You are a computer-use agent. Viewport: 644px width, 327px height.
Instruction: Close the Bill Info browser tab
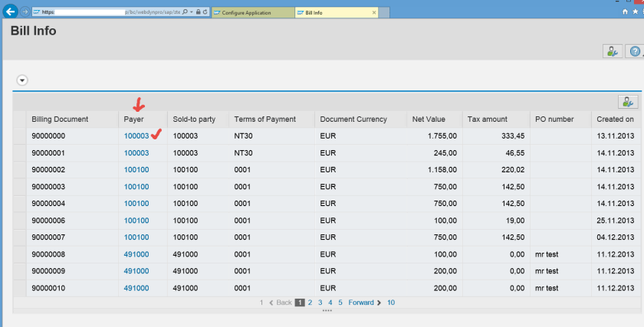click(373, 13)
